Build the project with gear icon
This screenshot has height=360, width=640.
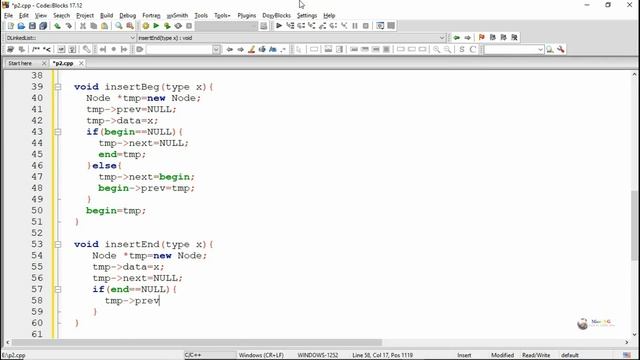click(145, 26)
